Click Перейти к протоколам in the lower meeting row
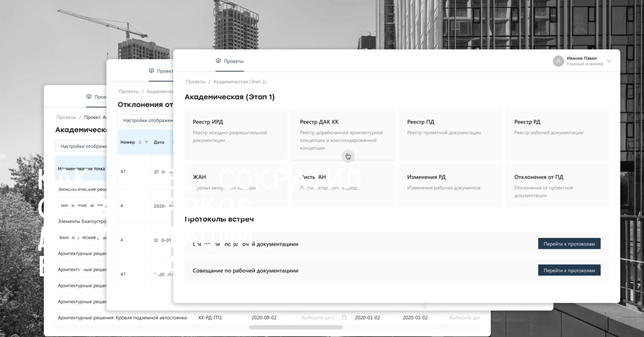 [569, 270]
